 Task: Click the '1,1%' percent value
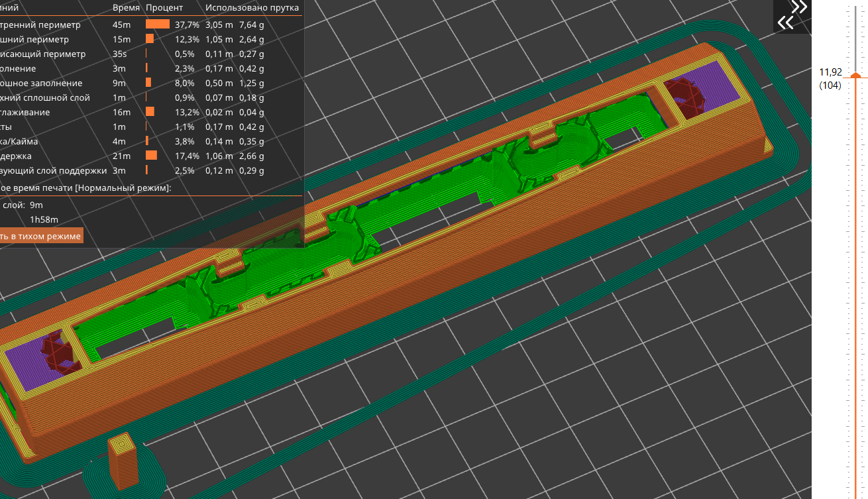185,127
